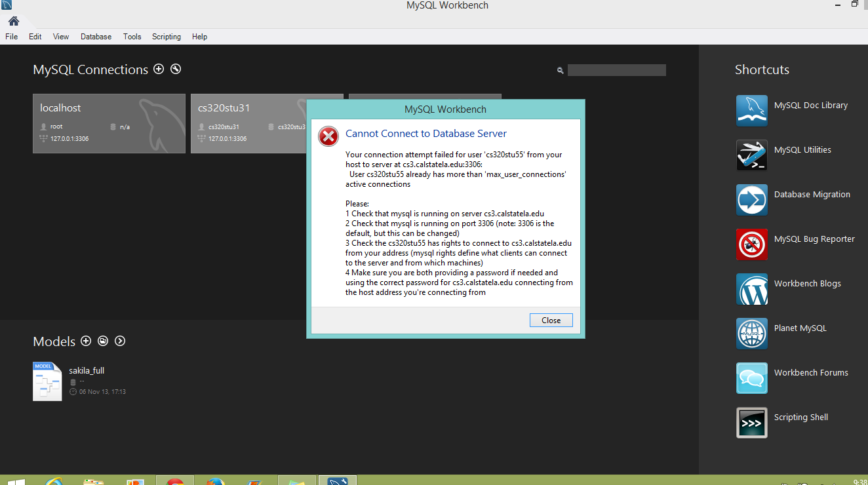Close the Cannot Connect error dialog
868x485 pixels.
(x=551, y=320)
